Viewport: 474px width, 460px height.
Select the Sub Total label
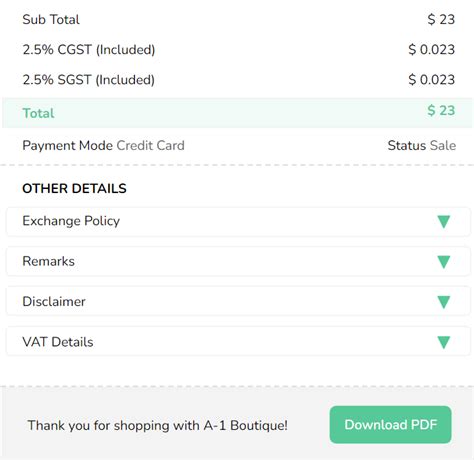coord(51,19)
